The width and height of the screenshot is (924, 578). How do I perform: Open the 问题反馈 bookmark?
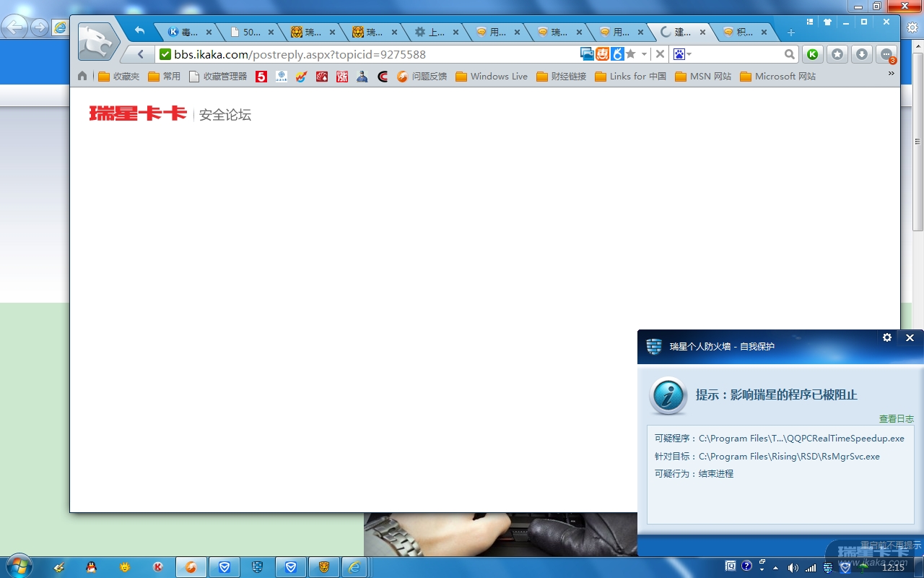click(422, 76)
